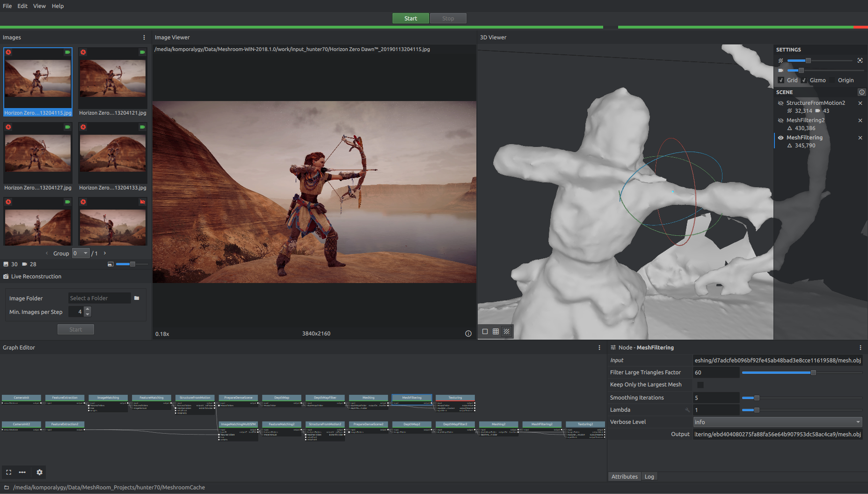Click the Select a Folder input field
This screenshot has height=494, width=868.
point(99,298)
